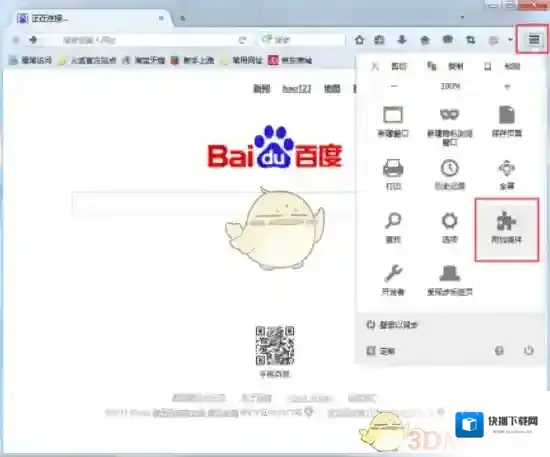550x457 pixels.
Task: Select the Print printer icon
Action: (x=393, y=174)
